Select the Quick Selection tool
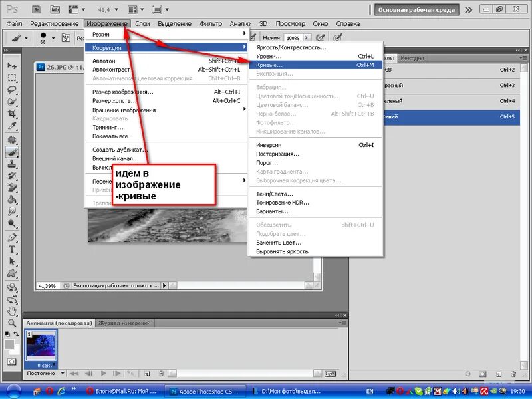 click(x=12, y=102)
